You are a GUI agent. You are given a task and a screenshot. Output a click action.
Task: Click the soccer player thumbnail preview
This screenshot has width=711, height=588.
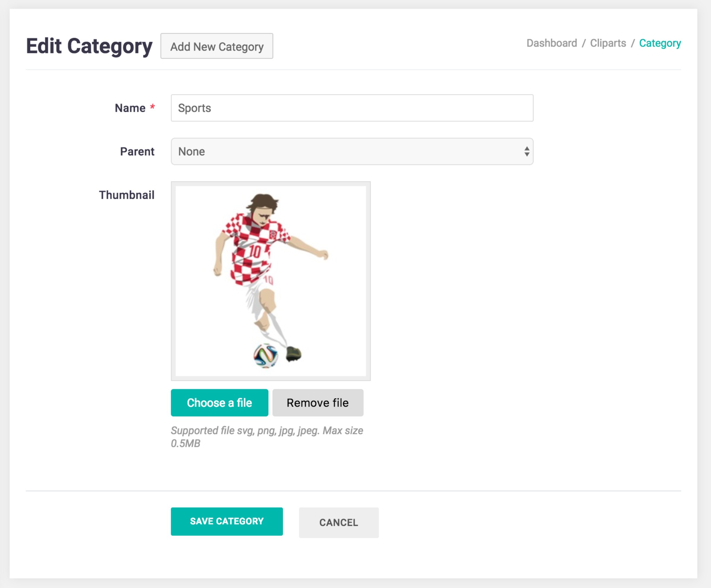[270, 281]
